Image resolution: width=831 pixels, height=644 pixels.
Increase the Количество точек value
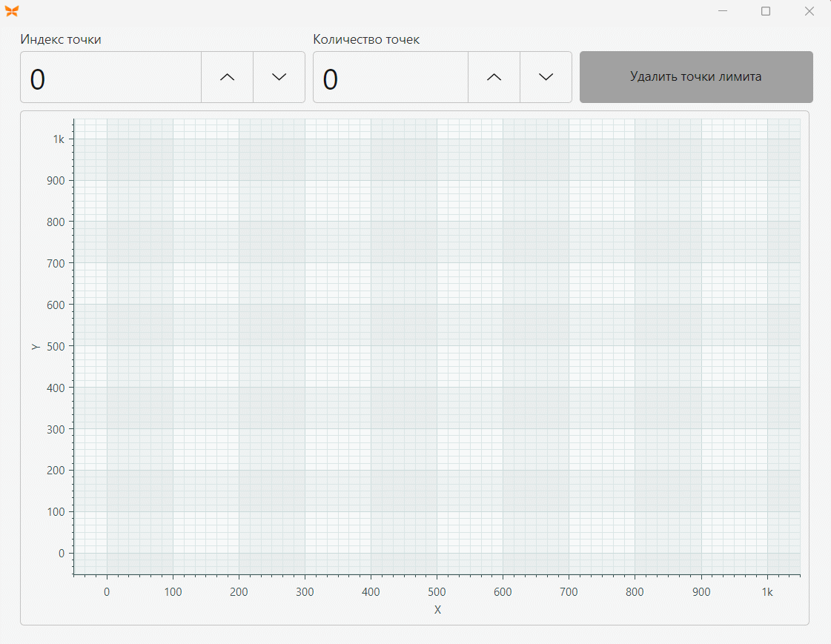pyautogui.click(x=494, y=77)
